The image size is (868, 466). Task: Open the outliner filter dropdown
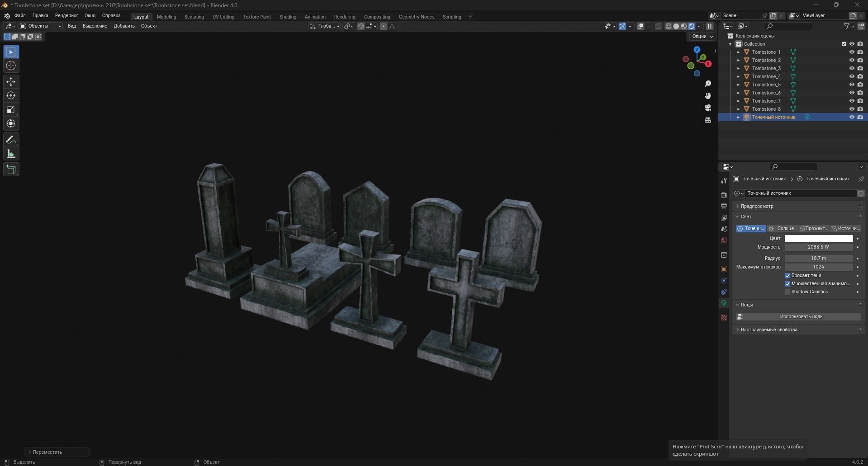(849, 26)
